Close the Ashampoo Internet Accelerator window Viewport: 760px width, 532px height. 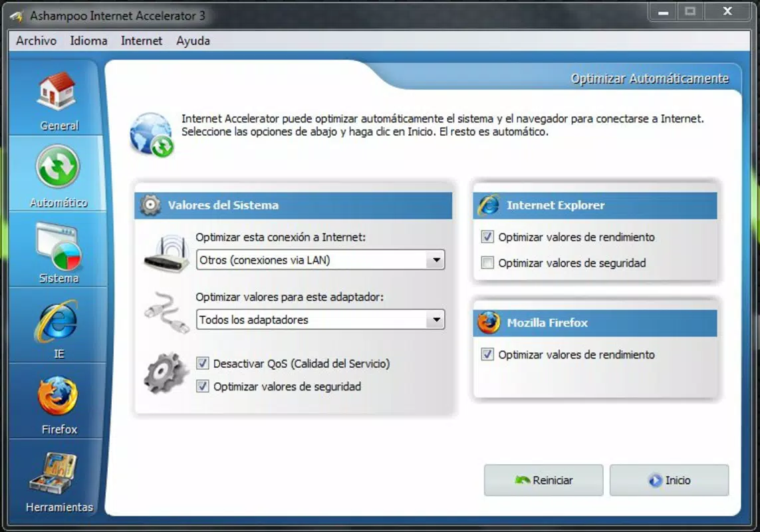coord(727,12)
